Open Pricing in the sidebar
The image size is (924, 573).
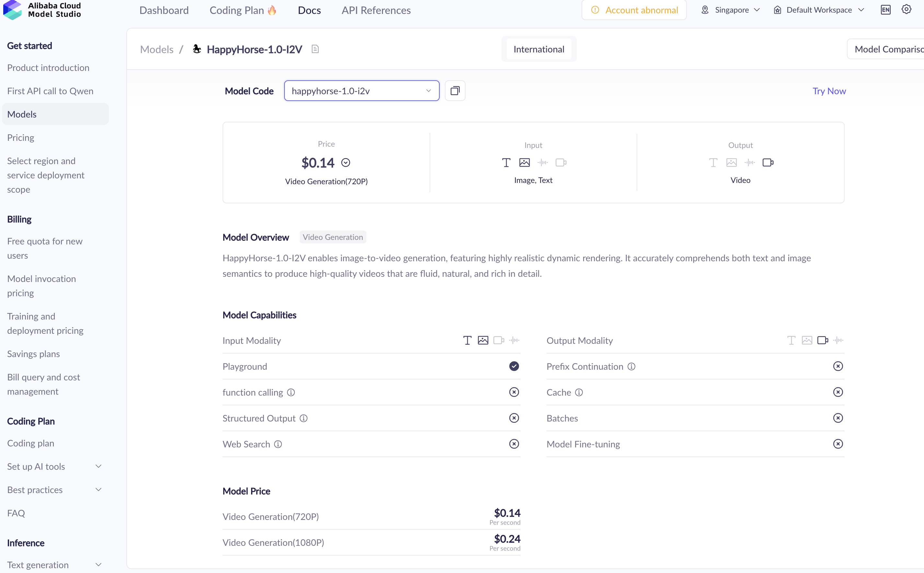20,138
